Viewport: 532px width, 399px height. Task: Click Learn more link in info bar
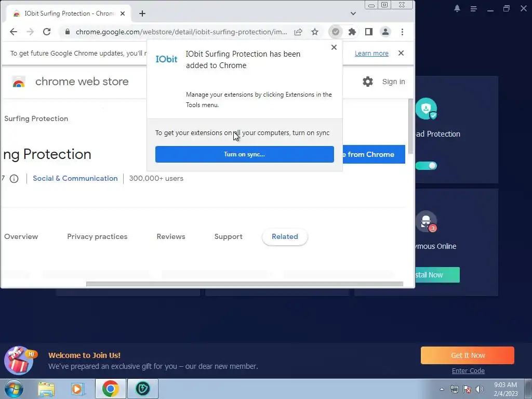point(371,54)
